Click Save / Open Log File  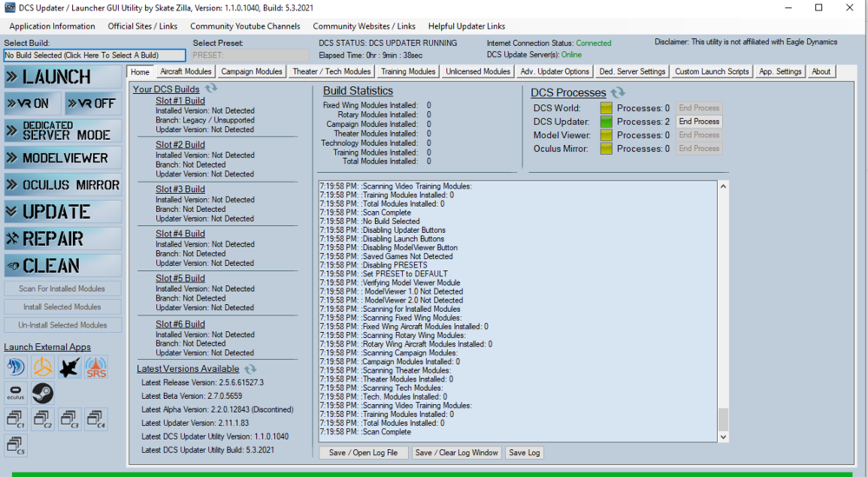[363, 453]
